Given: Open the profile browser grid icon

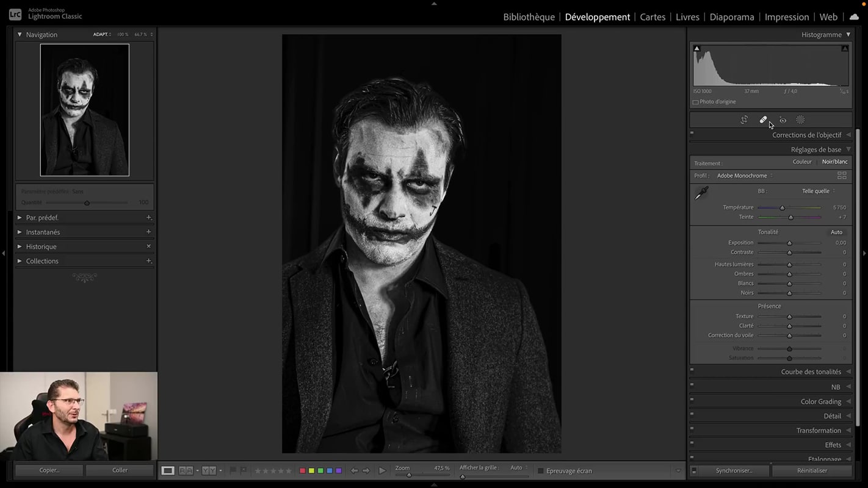Looking at the screenshot, I should tap(842, 175).
